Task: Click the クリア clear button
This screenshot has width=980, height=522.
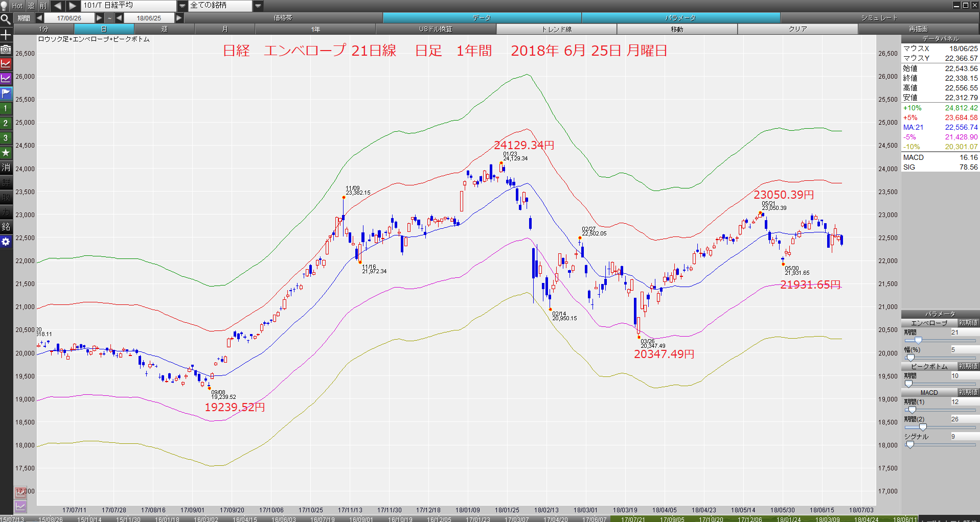Action: click(797, 29)
